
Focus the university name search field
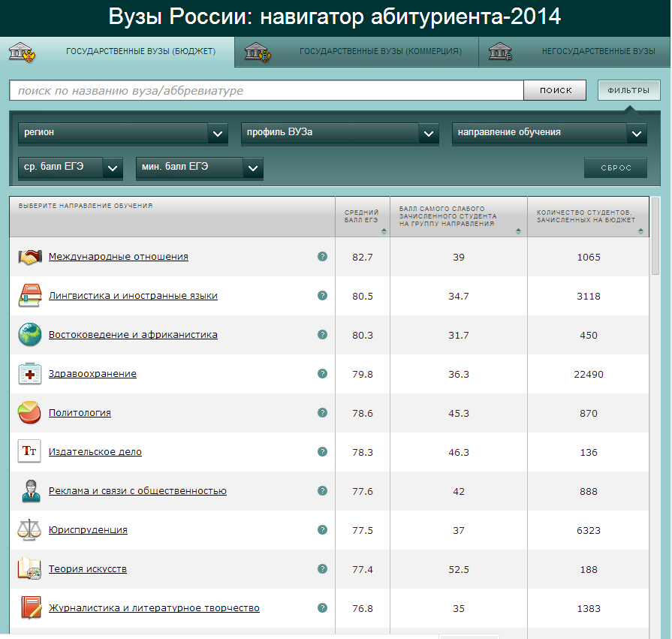[266, 90]
